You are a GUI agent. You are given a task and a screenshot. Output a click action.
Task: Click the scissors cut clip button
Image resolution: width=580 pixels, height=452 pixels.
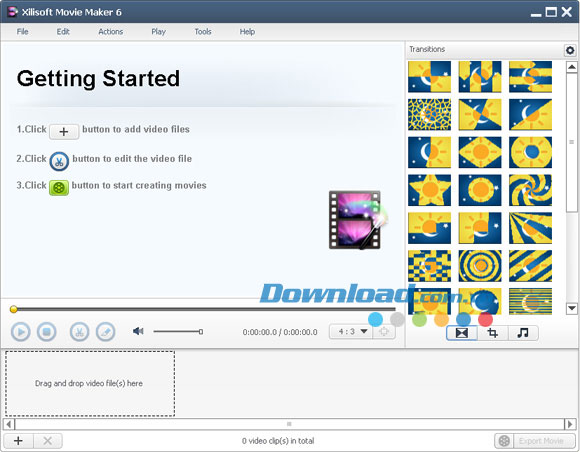click(x=79, y=332)
